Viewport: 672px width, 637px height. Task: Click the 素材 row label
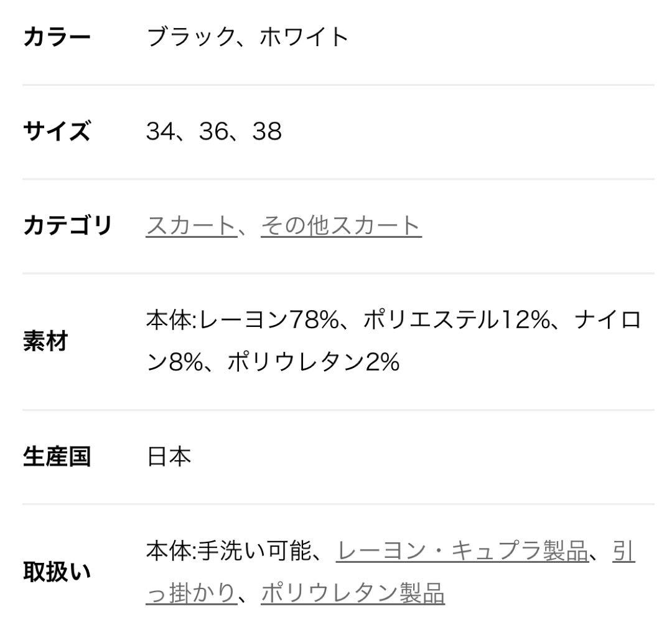pos(45,341)
